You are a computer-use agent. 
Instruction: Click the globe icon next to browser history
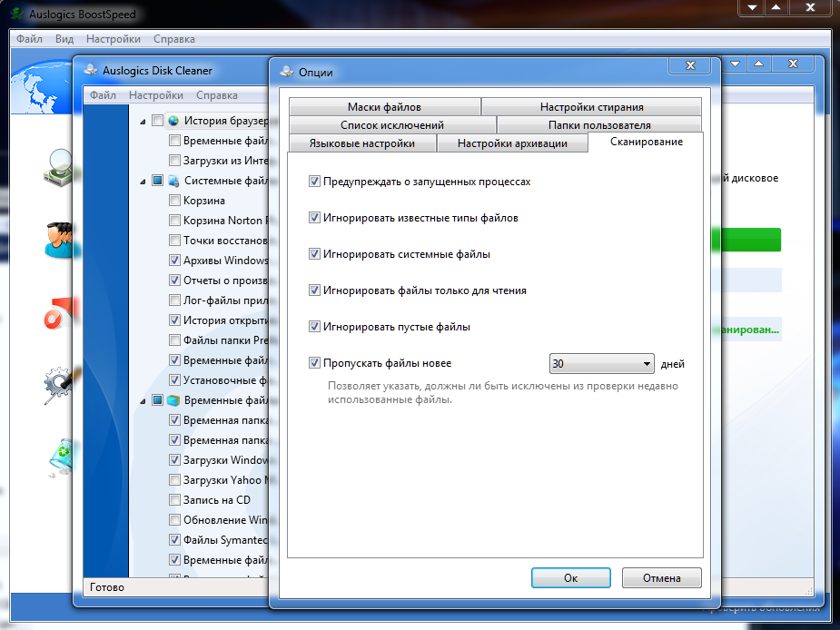click(x=173, y=121)
